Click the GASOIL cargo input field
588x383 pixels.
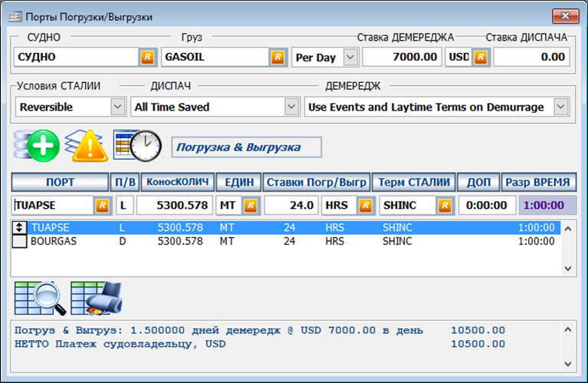pos(215,57)
